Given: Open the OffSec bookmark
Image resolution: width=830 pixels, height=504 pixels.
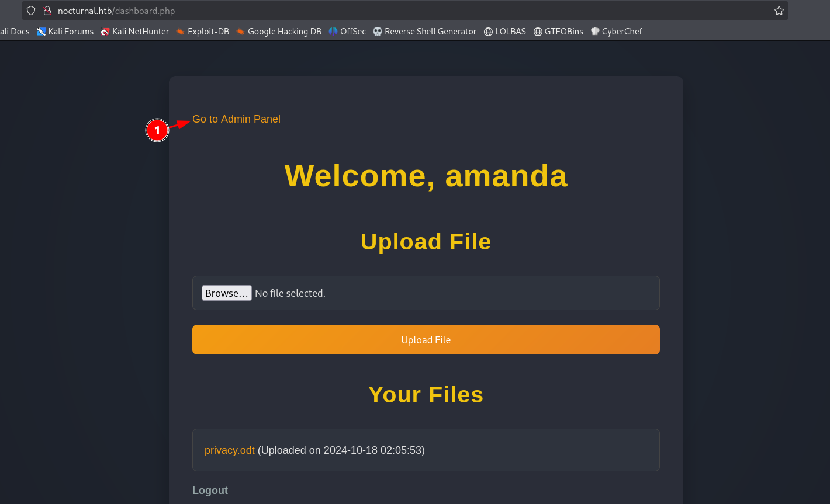Looking at the screenshot, I should coord(347,32).
